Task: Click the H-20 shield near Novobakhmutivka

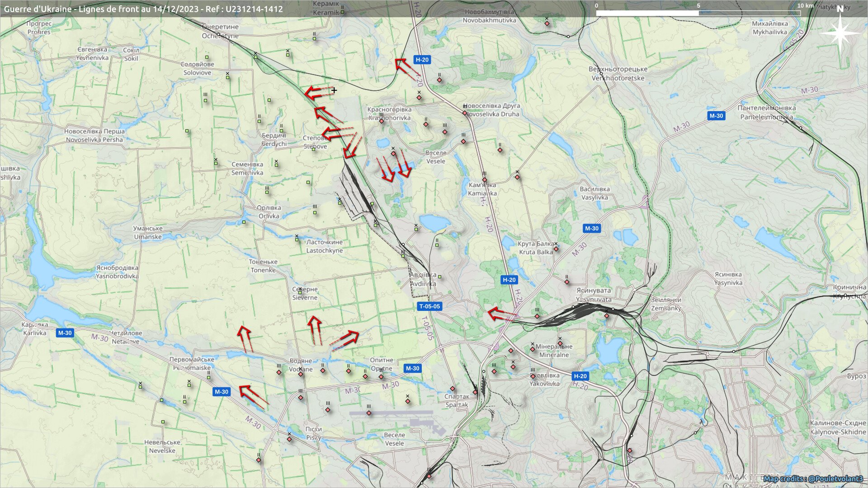Action: (x=422, y=60)
